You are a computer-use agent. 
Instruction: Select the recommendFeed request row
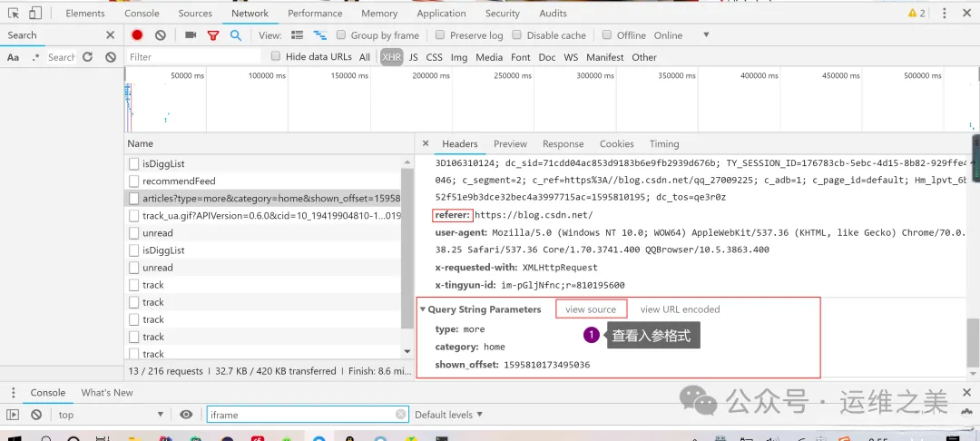tap(179, 181)
